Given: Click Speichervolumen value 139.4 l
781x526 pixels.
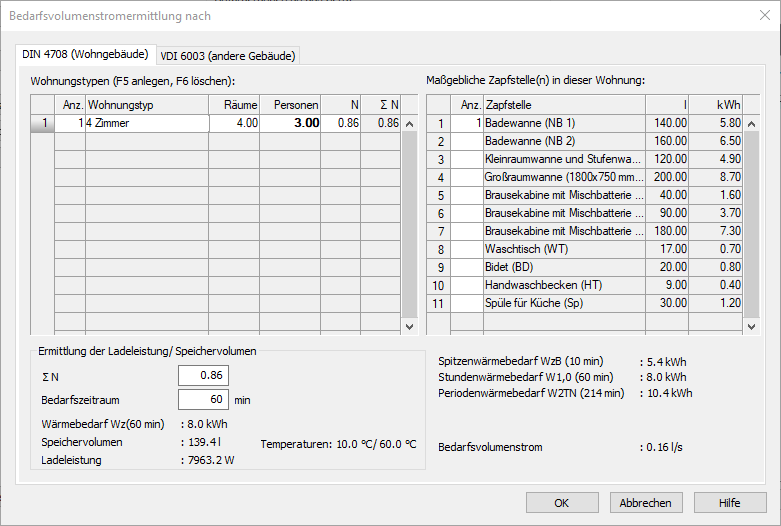Looking at the screenshot, I should pos(204,442).
